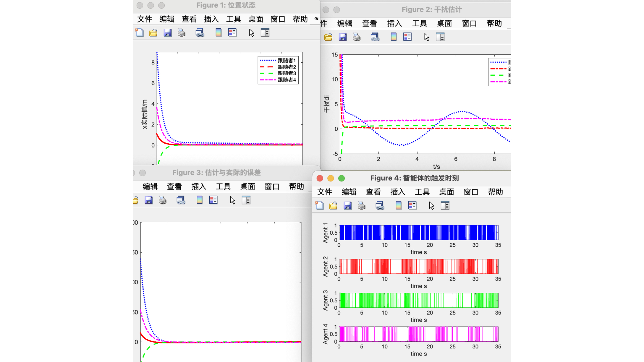Click Open File icon in Figure 4 toolbar
This screenshot has width=644, height=362.
(x=333, y=206)
